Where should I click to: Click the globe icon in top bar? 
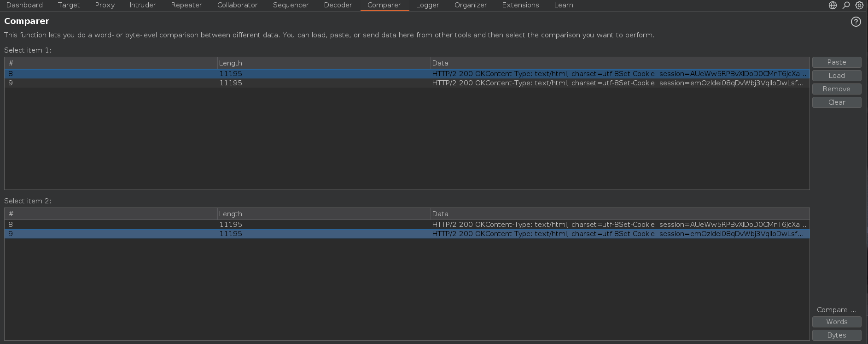[x=833, y=5]
